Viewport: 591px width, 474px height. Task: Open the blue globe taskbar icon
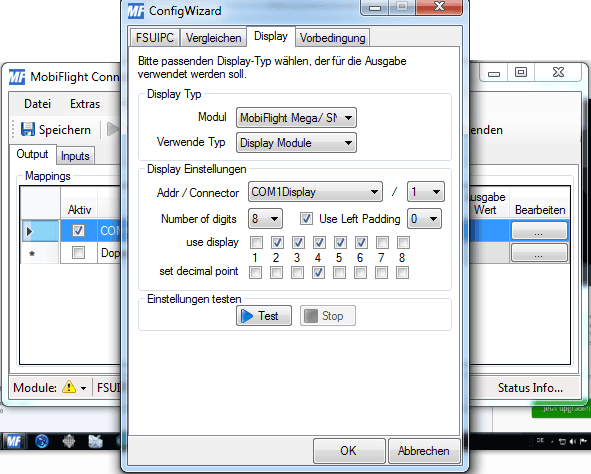coord(41,441)
